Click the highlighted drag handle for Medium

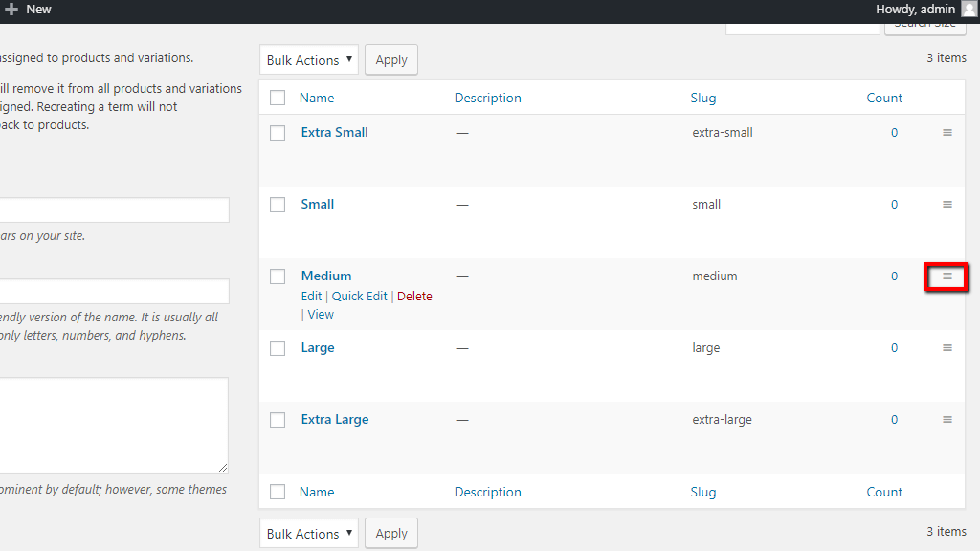point(947,276)
